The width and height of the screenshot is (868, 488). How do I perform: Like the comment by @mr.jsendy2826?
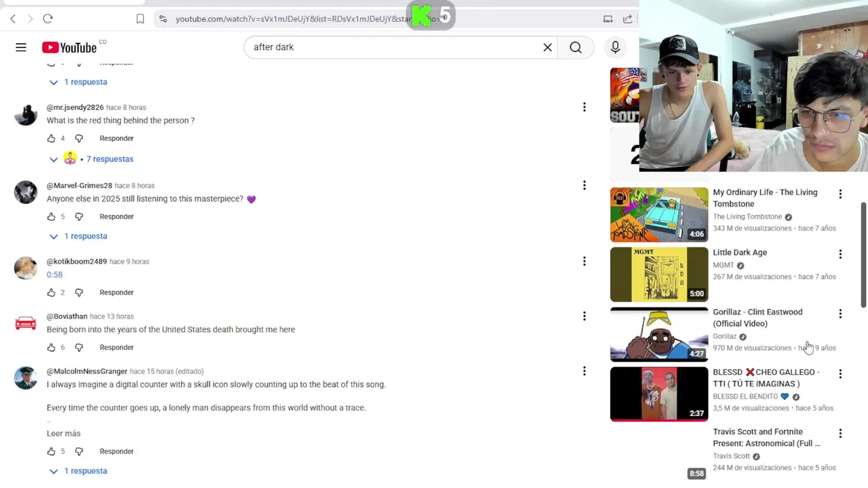pyautogui.click(x=52, y=138)
